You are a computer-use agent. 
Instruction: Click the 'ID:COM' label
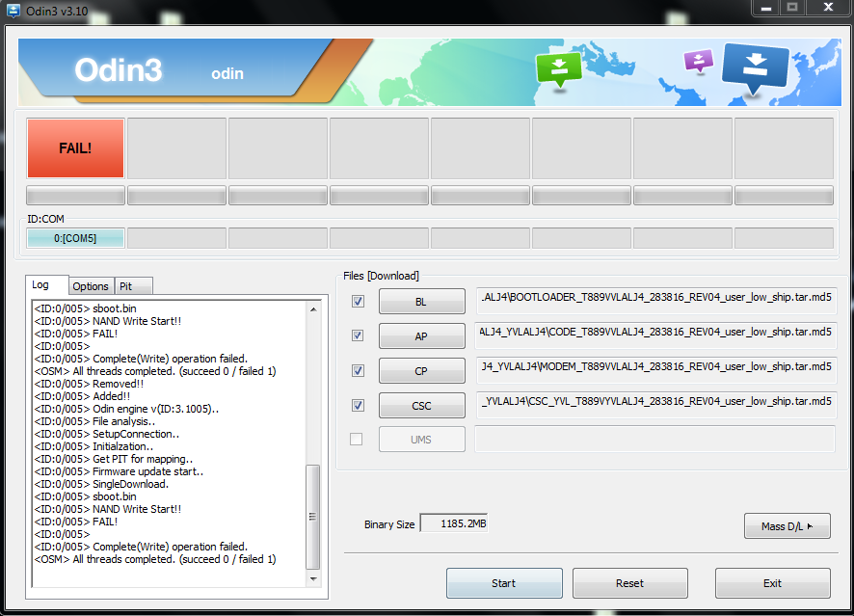point(45,219)
